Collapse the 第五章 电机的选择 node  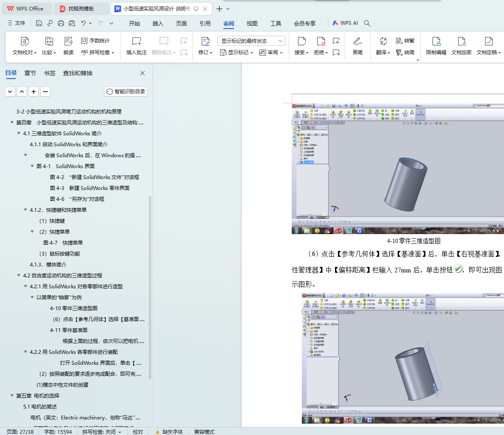point(12,395)
